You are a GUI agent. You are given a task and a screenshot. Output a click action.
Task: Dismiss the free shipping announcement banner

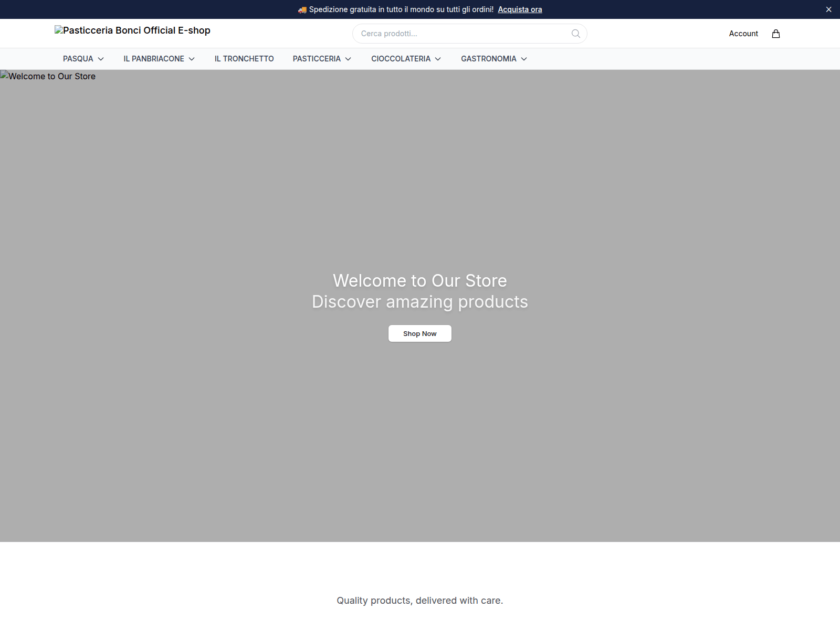(828, 9)
